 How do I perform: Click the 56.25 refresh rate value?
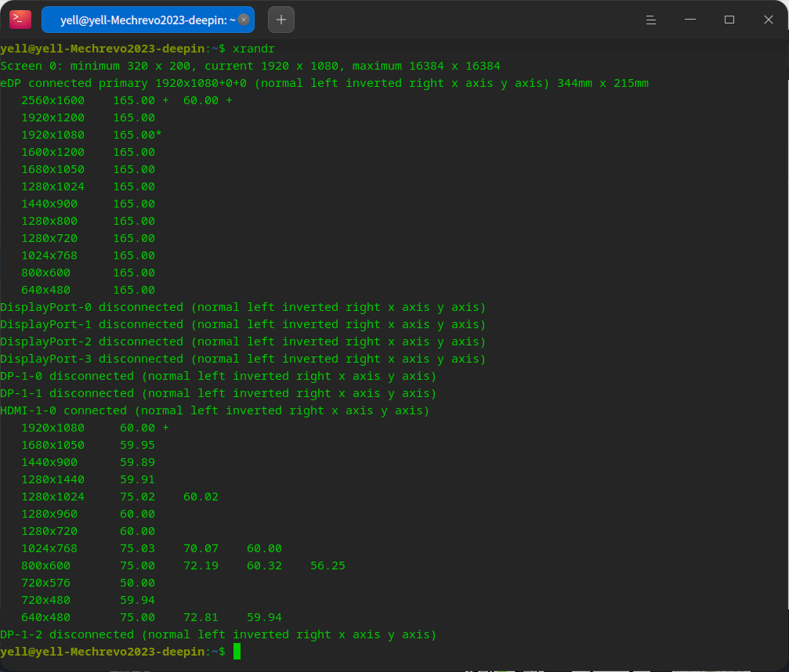pyautogui.click(x=328, y=565)
